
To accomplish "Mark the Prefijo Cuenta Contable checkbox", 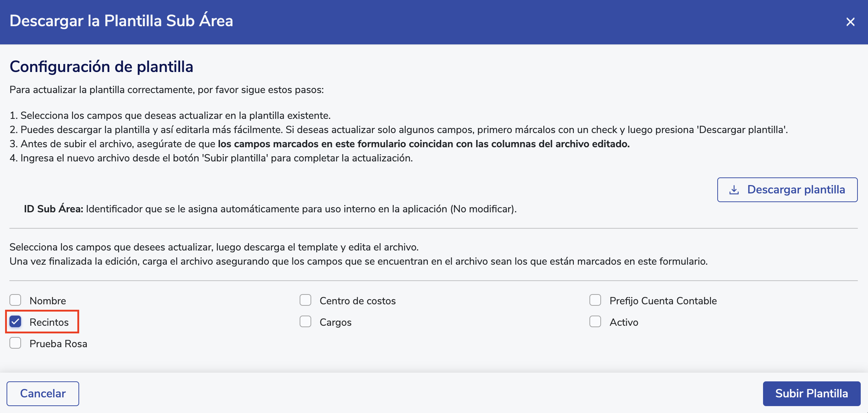I will (595, 300).
